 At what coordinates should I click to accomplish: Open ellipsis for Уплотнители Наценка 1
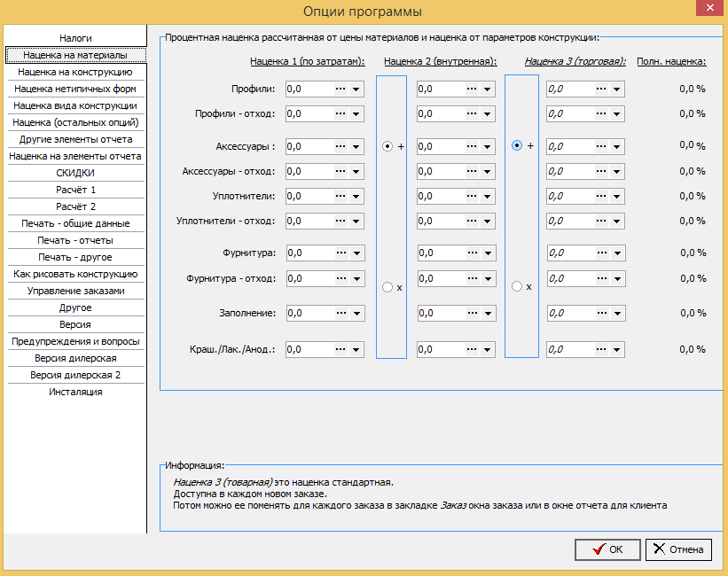(341, 196)
